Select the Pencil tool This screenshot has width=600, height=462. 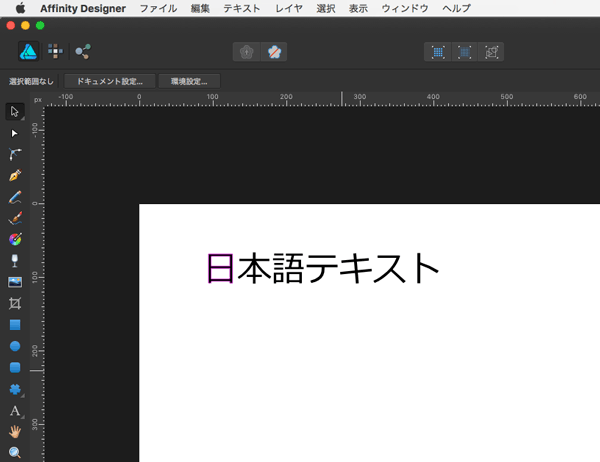tap(15, 197)
